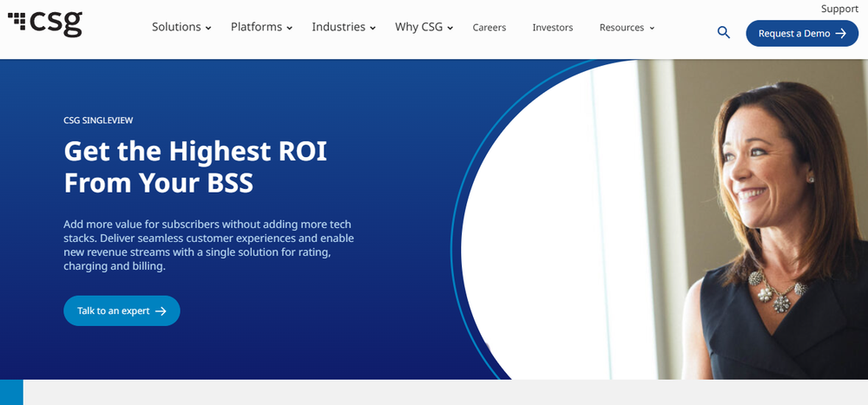Viewport: 868px width, 405px height.
Task: Expand the Industries chevron arrow
Action: click(372, 29)
